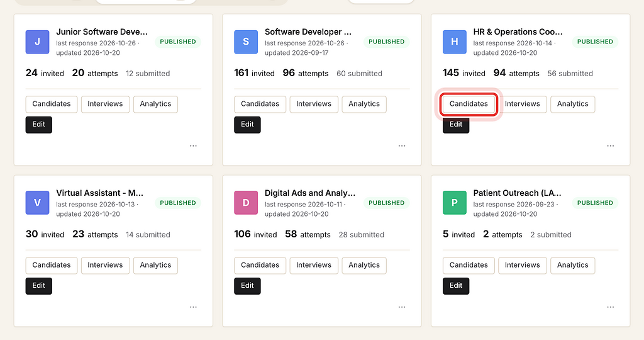Open more options on Junior Software Developer card
This screenshot has height=340, width=644.
point(193,146)
